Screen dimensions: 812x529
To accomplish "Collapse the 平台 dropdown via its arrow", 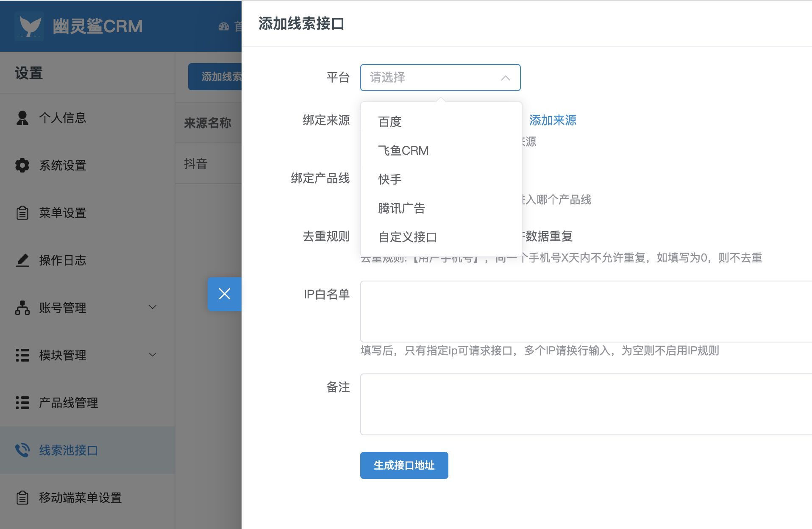I will (505, 78).
